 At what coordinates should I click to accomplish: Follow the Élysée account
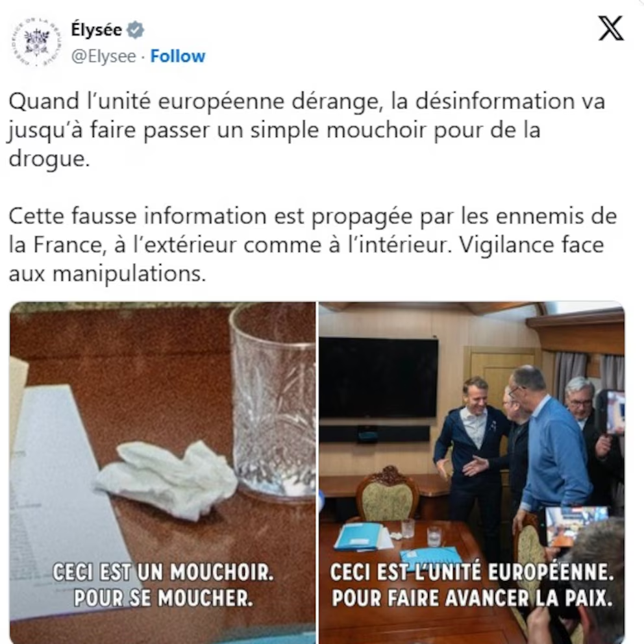point(177,56)
